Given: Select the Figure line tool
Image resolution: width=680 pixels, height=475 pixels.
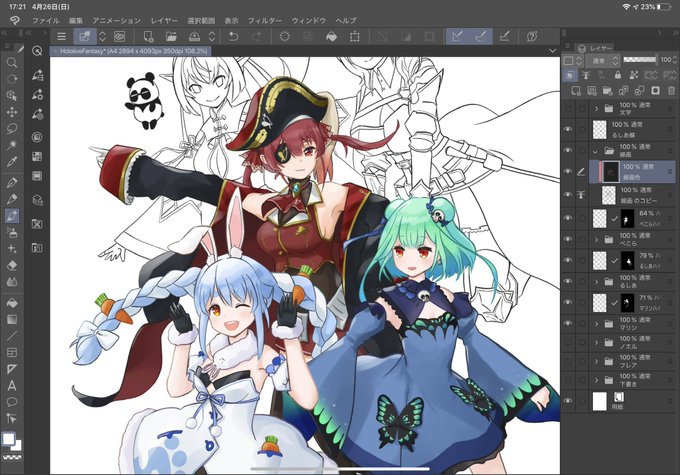Looking at the screenshot, I should point(12,336).
